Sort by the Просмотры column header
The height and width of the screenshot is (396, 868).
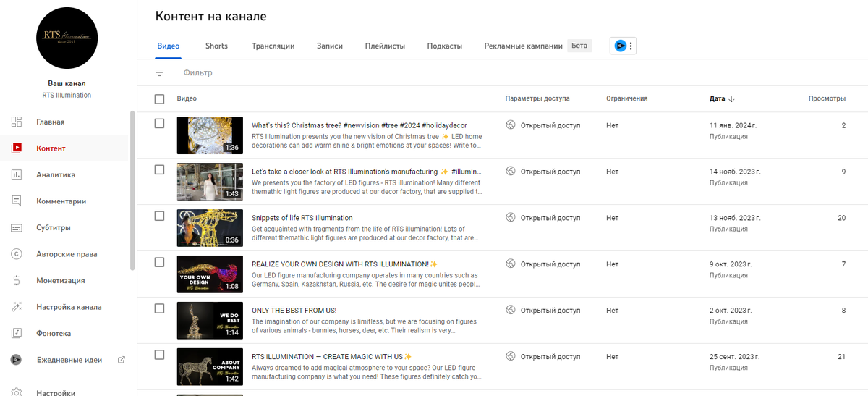(827, 98)
